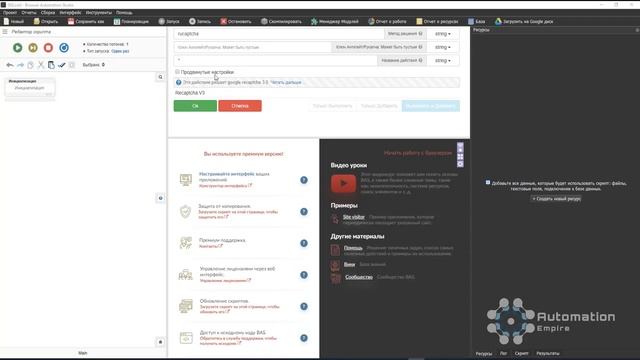Click the checkmark select-all icon
Screen dimensions: 640x360
tap(62, 65)
